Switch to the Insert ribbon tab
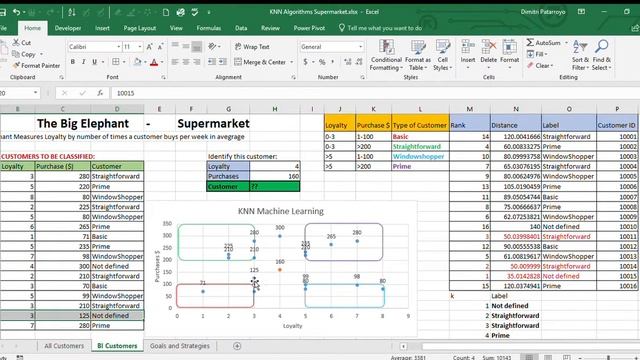Screen dimensions: 640x360 point(102,28)
